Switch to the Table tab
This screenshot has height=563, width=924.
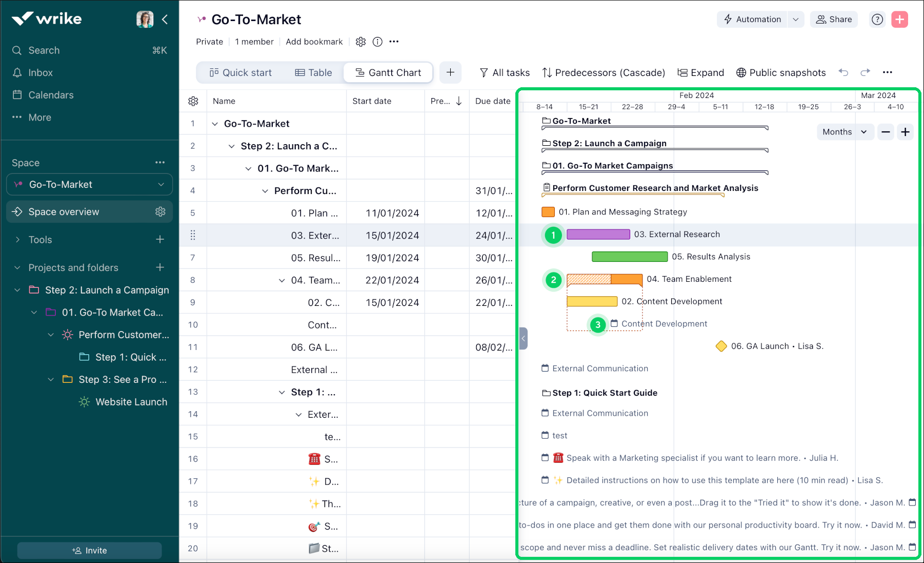[314, 73]
